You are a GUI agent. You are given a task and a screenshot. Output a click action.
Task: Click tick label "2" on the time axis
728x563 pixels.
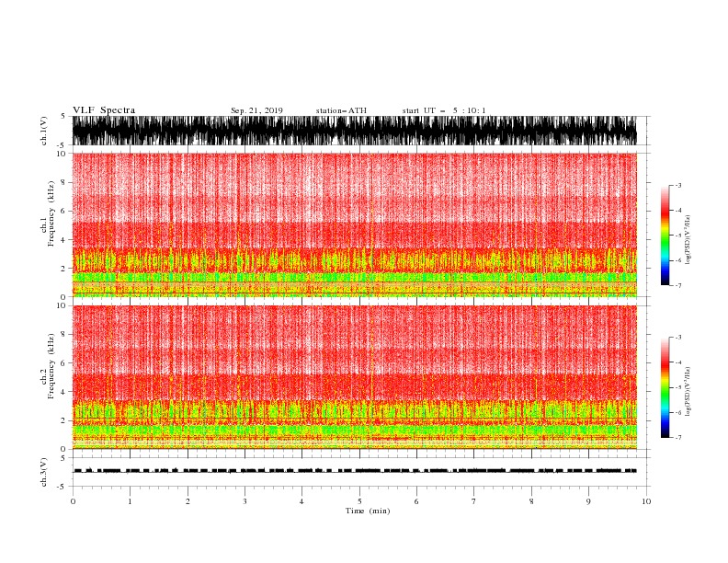pos(188,501)
